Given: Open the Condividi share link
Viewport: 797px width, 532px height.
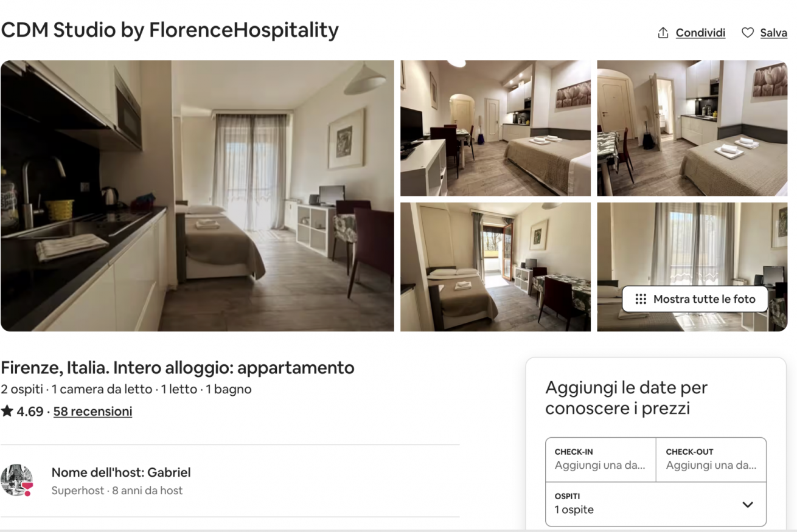Looking at the screenshot, I should tap(700, 33).
